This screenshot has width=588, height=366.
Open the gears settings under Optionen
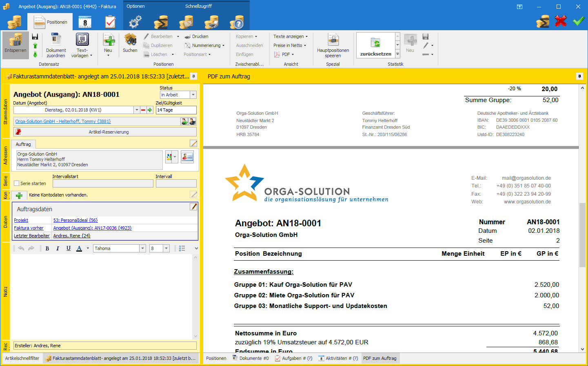[135, 22]
